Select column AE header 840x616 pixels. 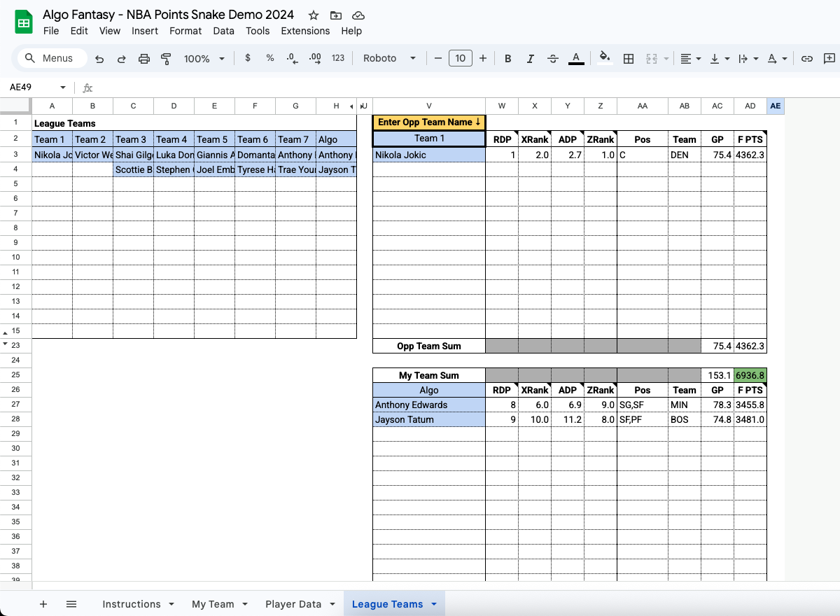pyautogui.click(x=776, y=106)
